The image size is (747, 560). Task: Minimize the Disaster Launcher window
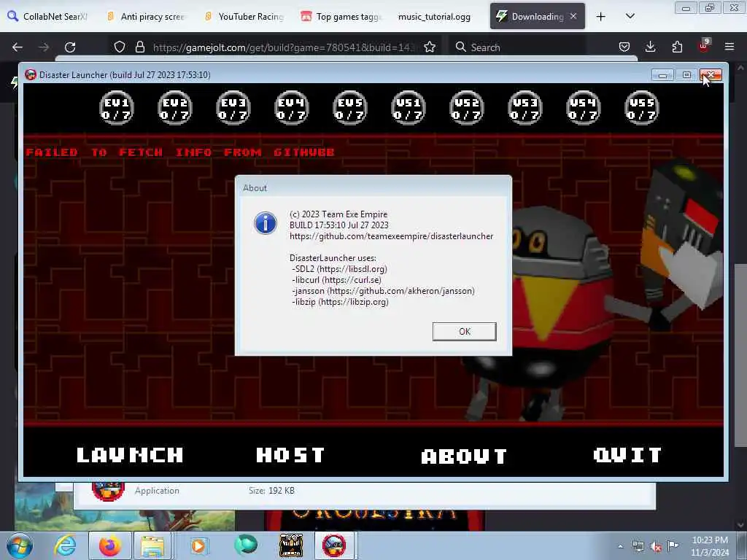point(662,75)
